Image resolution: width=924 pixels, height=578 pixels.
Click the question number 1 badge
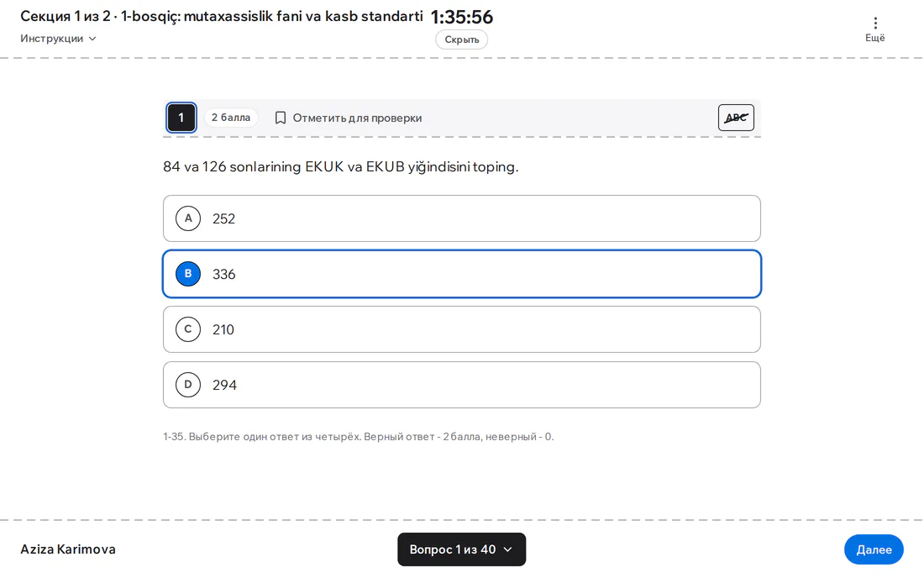[x=181, y=118]
